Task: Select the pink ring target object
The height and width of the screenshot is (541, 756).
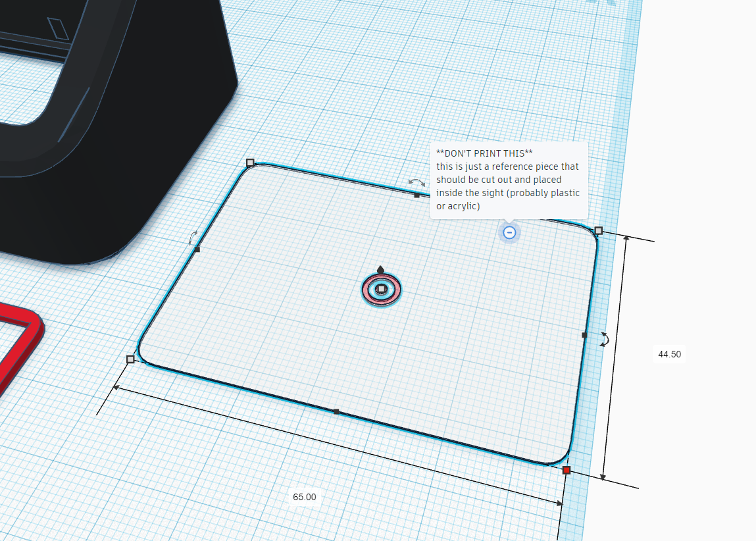Action: click(x=382, y=290)
